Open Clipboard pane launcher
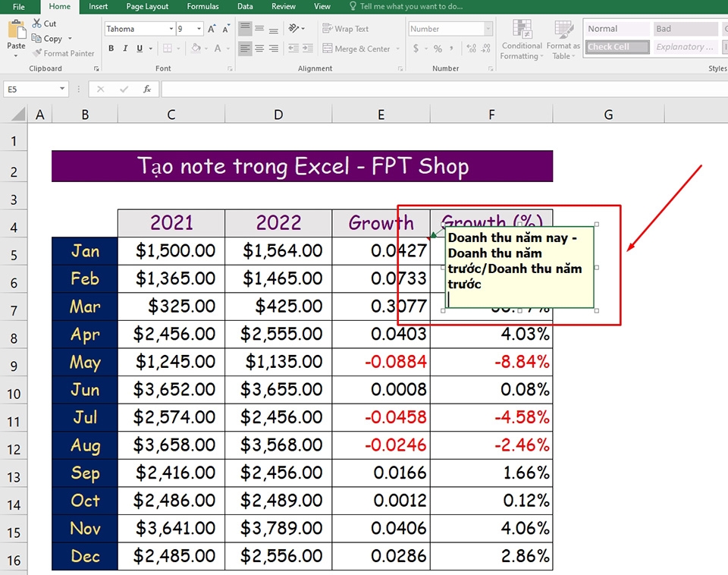 tap(96, 69)
